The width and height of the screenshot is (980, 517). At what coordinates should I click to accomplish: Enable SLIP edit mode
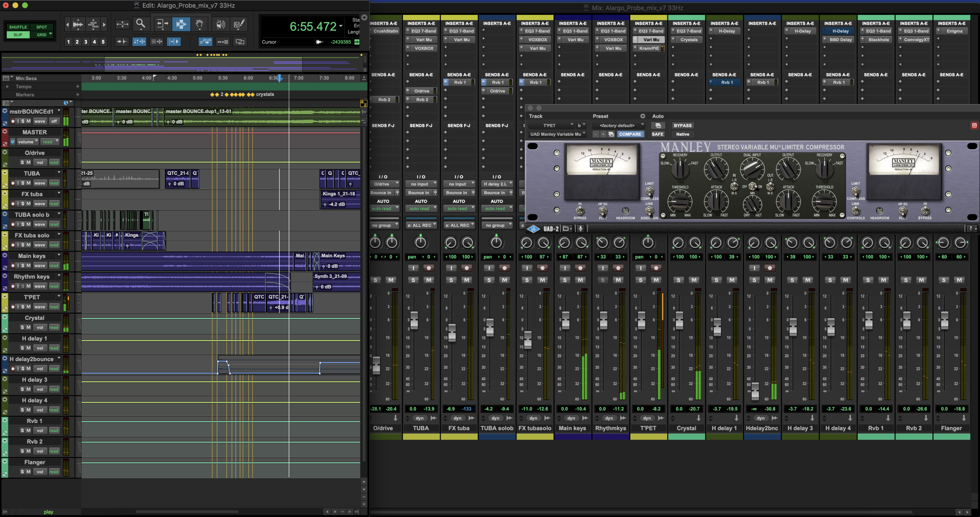[x=18, y=34]
